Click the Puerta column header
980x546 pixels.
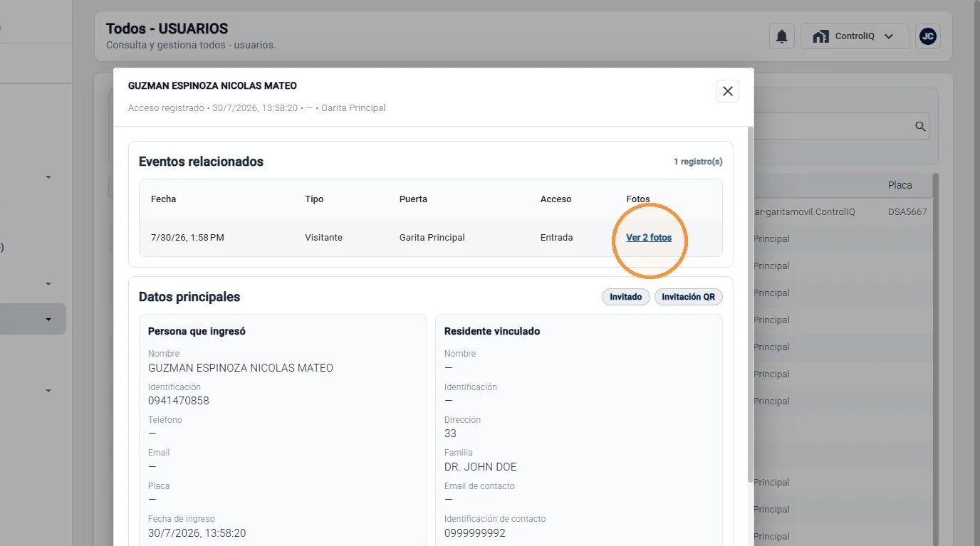[413, 199]
